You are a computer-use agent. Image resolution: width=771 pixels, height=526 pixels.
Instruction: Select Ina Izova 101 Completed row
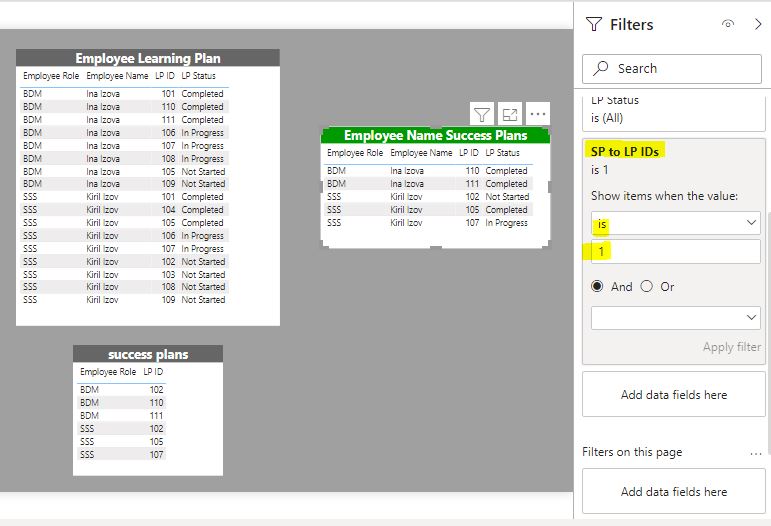tap(124, 93)
